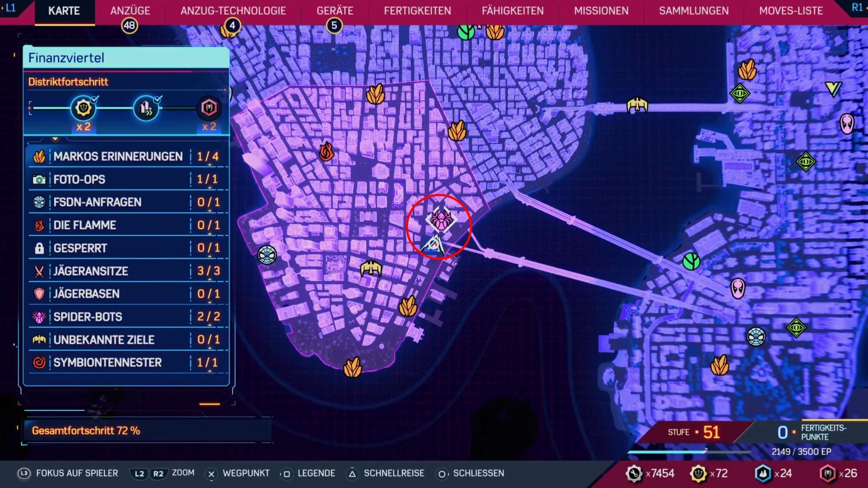Open the SAMMLUNGEN tab

(694, 11)
